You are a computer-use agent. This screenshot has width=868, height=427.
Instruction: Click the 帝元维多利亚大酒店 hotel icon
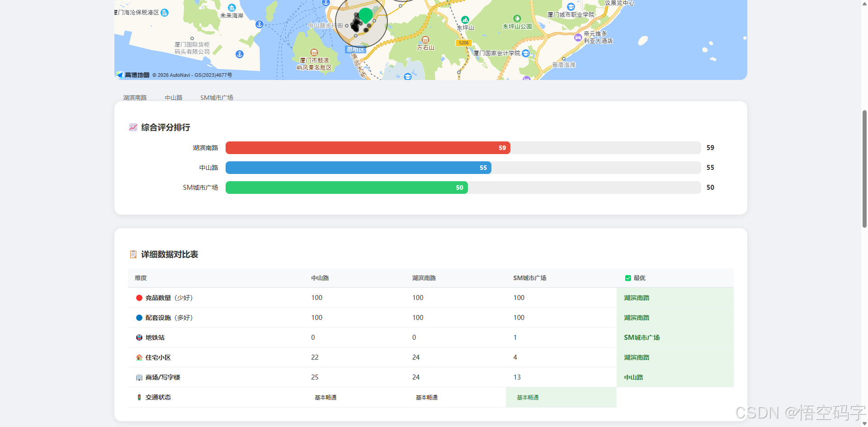coord(578,38)
